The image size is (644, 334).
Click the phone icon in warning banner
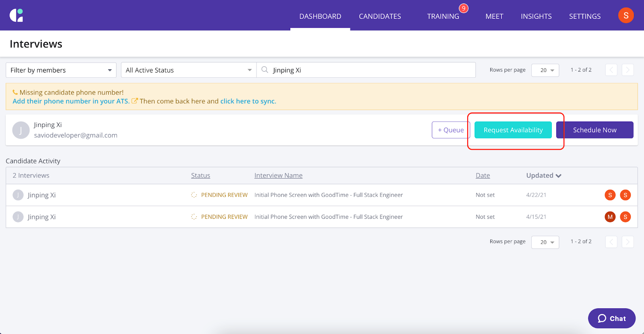(15, 92)
